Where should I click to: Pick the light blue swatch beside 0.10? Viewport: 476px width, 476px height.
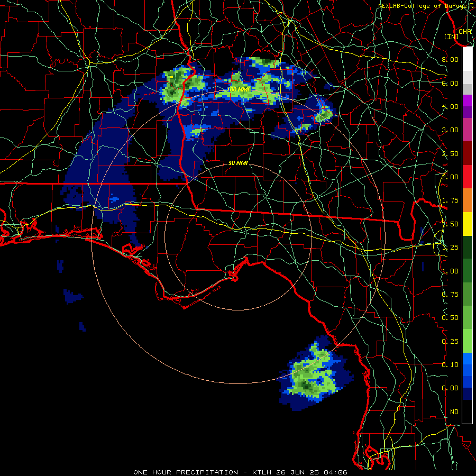467,359
